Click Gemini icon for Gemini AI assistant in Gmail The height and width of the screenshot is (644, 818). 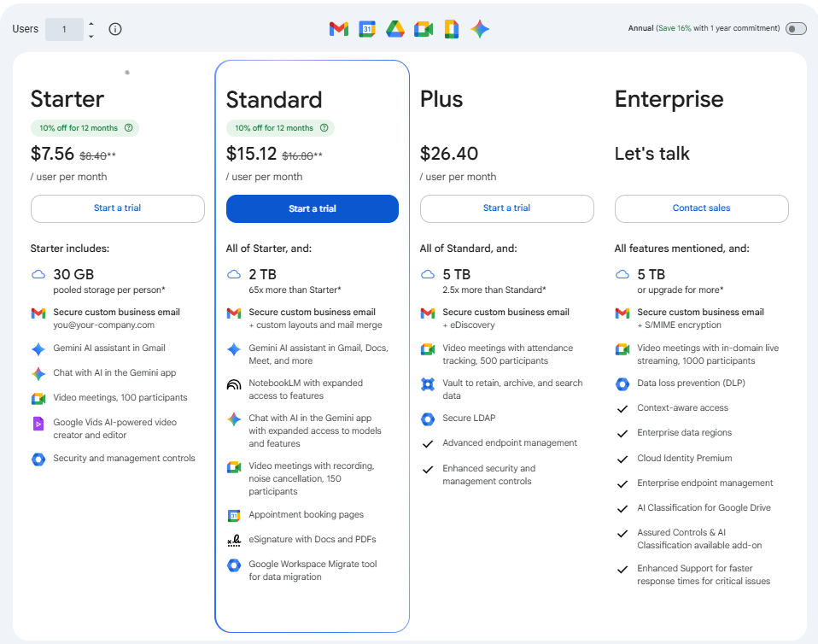point(38,349)
